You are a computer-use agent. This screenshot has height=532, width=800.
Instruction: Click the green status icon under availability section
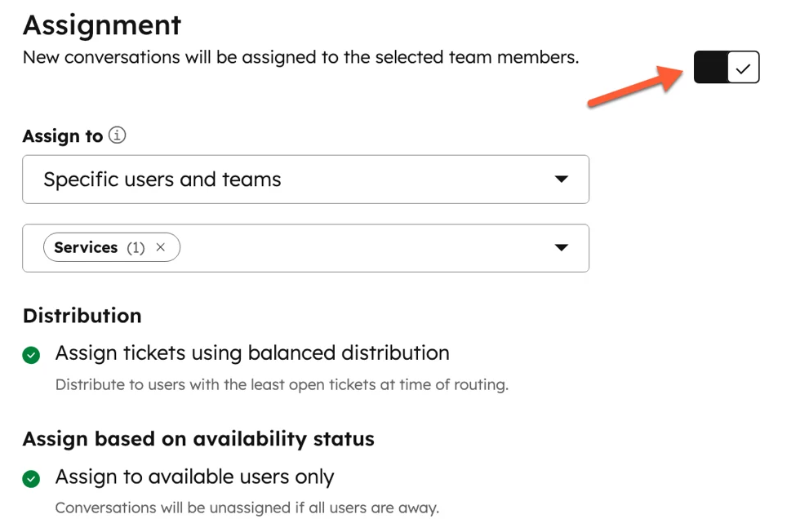[x=31, y=479]
